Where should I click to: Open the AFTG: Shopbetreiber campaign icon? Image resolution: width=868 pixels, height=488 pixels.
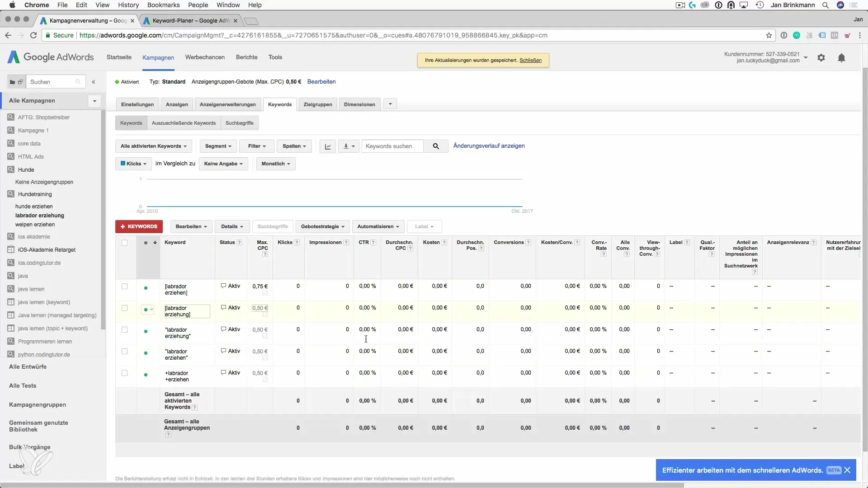point(11,117)
